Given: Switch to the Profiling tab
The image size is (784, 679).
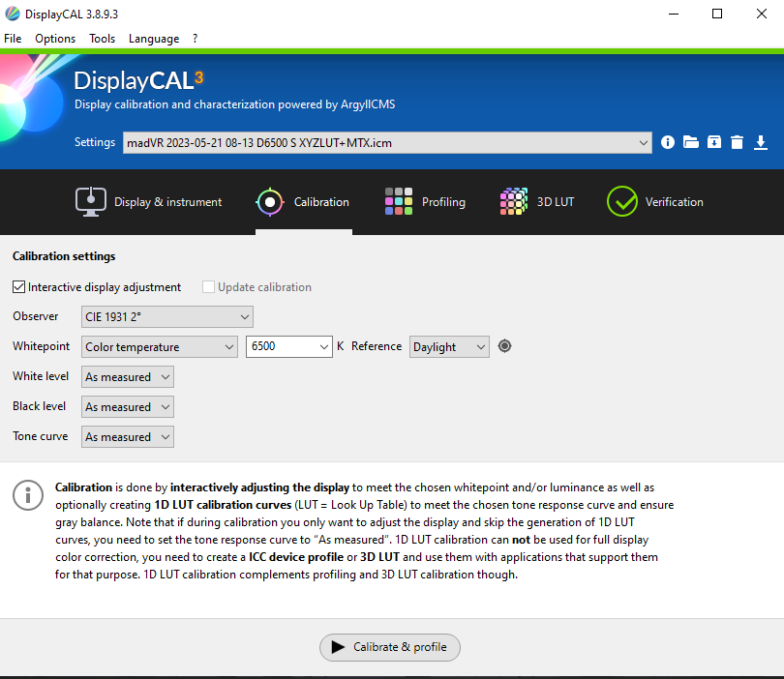Looking at the screenshot, I should (425, 202).
